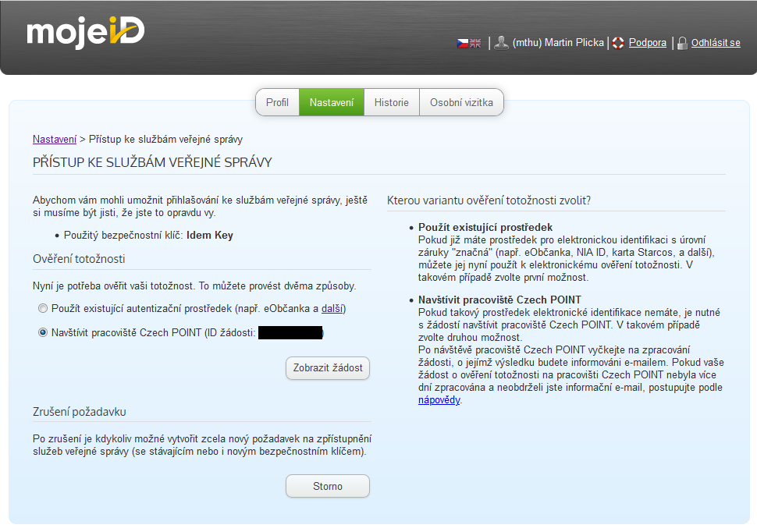Open the Historie tab
The image size is (757, 532).
(x=392, y=102)
